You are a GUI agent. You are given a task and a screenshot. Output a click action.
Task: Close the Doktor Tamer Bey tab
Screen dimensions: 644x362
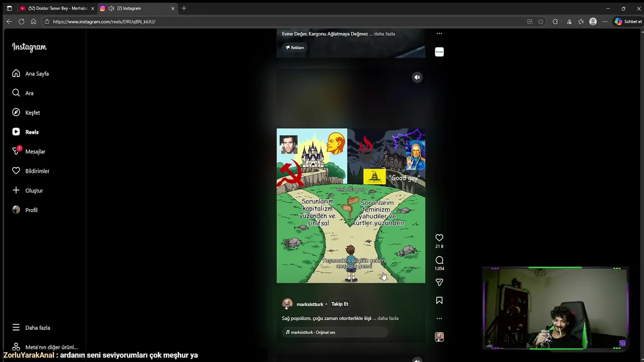93,9
